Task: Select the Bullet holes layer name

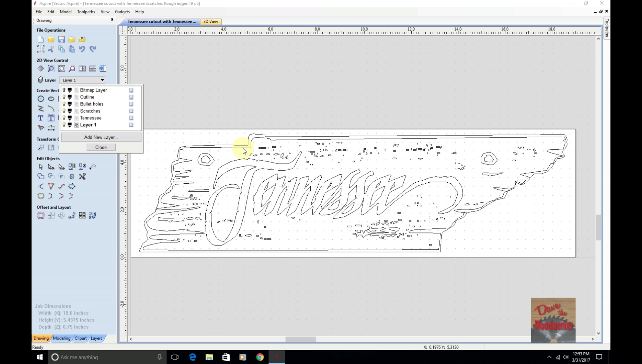Action: [92, 104]
